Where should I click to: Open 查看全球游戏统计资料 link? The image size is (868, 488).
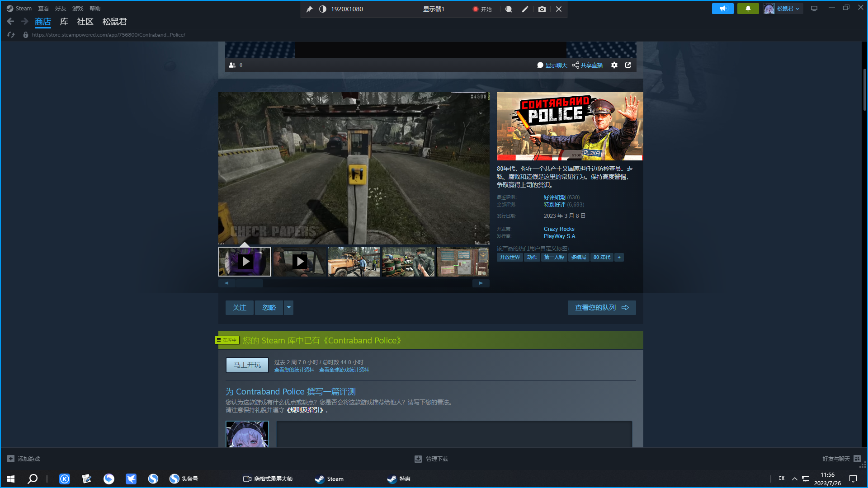(x=344, y=370)
